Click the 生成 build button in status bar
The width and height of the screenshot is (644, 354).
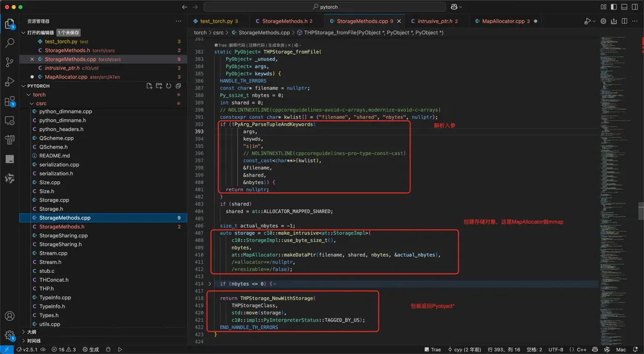[x=91, y=349]
